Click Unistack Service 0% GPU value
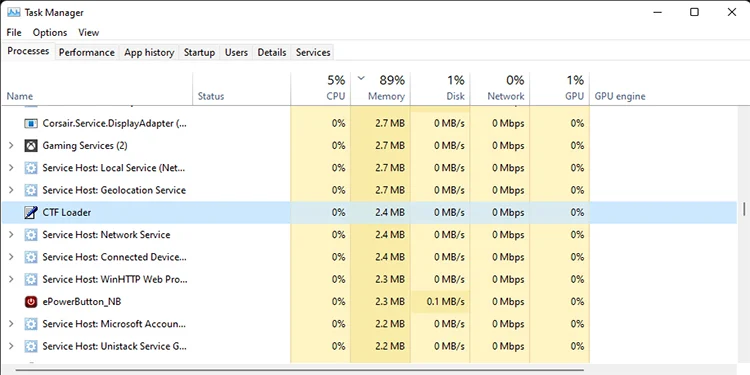 (577, 346)
